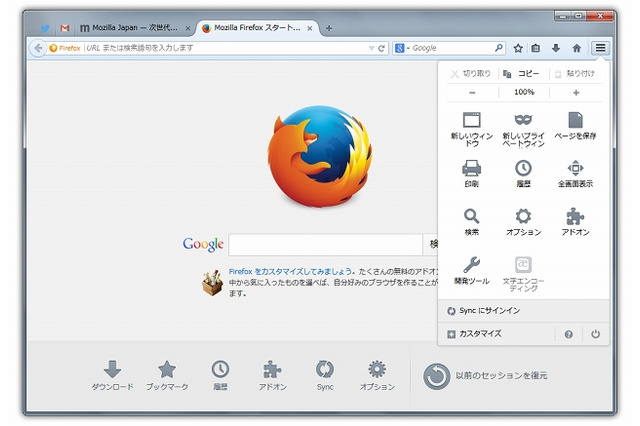
Task: Switch to the Mozilla Japan tab
Action: coord(134,28)
